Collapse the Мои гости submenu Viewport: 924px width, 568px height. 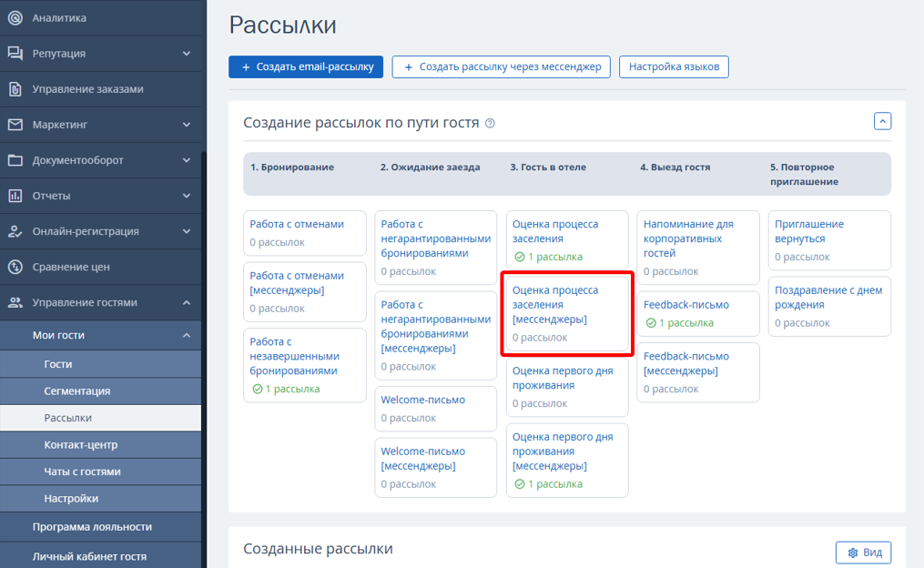pos(187,335)
